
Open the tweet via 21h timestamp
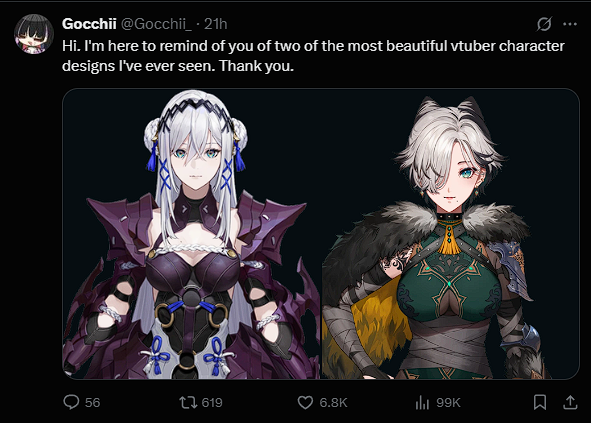(216, 24)
